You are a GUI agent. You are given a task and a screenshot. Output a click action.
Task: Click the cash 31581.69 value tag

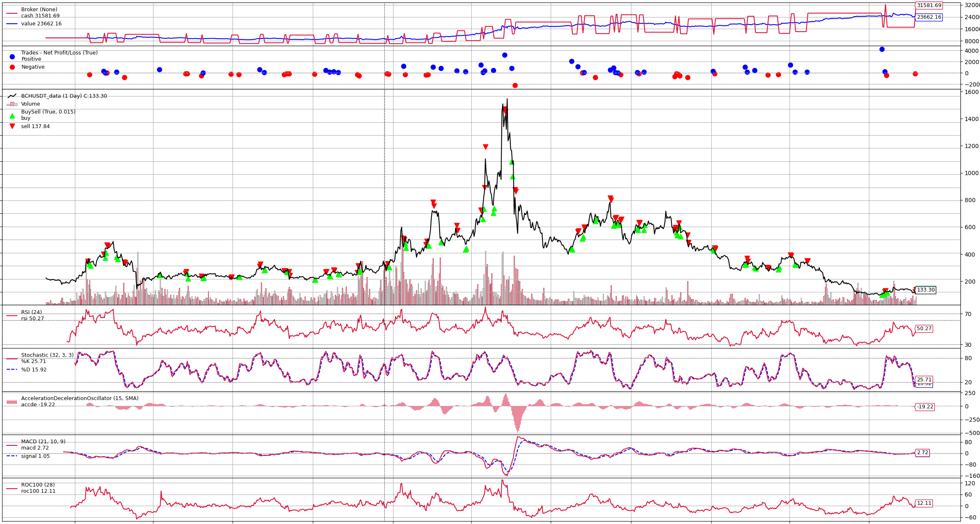click(x=929, y=5)
